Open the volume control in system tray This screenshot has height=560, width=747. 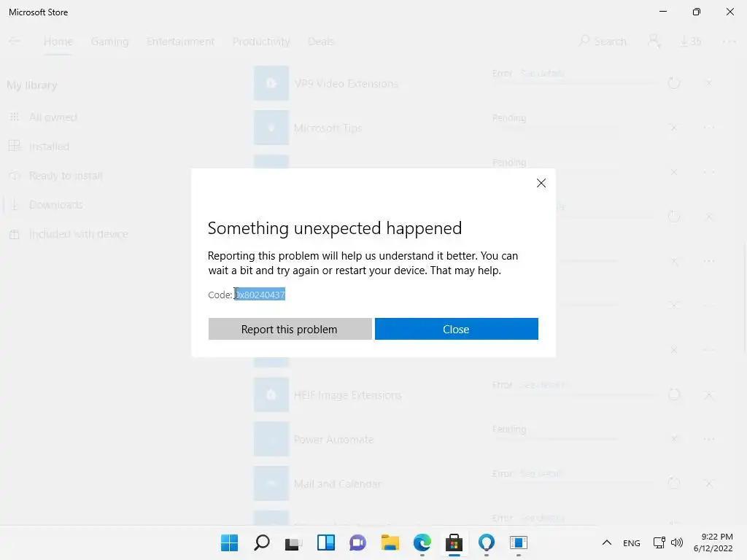(676, 542)
